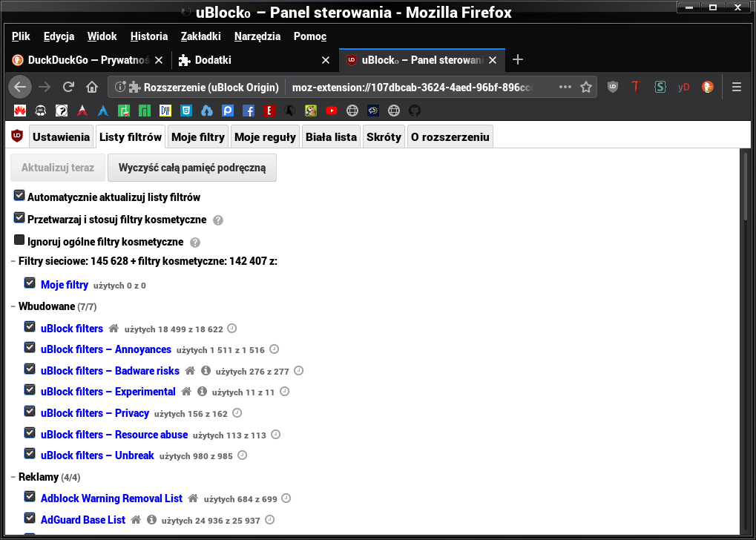Open the Zakładki menu
Viewport: 756px width, 540px height.
(x=200, y=36)
